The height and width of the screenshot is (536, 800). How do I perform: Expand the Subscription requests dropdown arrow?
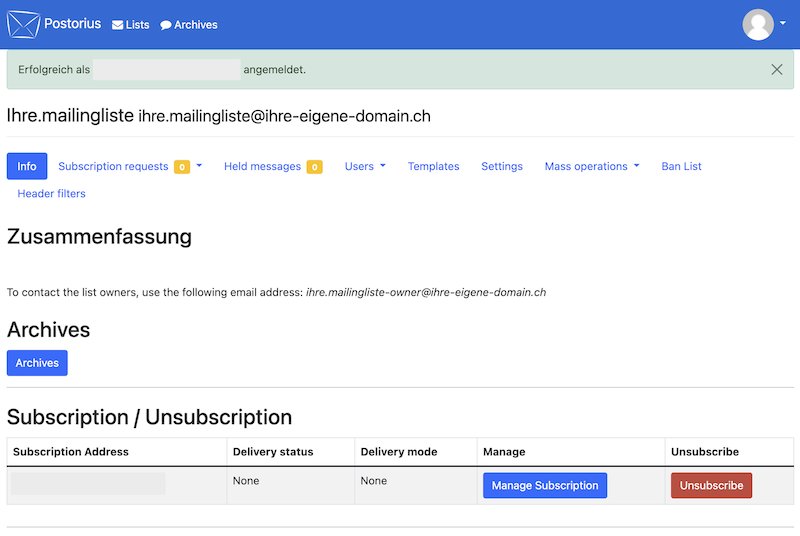199,166
